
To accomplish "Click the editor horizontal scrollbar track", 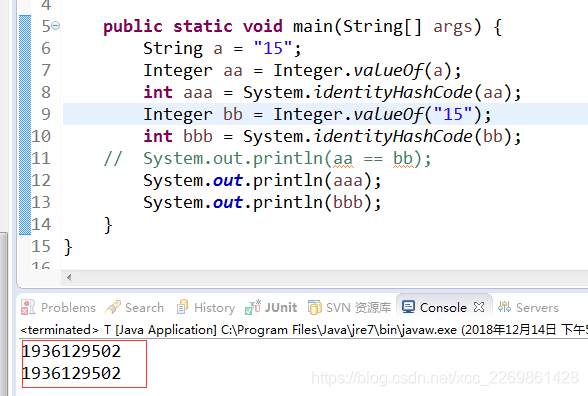I will click(x=330, y=278).
